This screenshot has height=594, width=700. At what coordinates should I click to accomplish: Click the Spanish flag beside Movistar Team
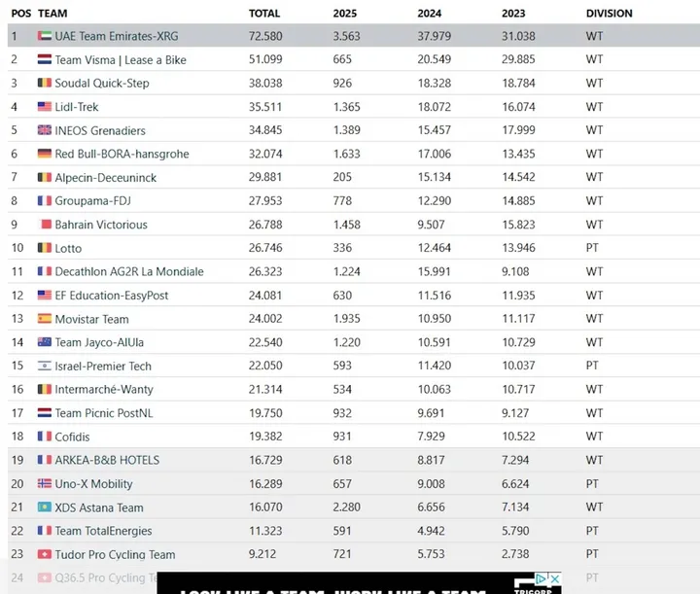[x=44, y=319]
